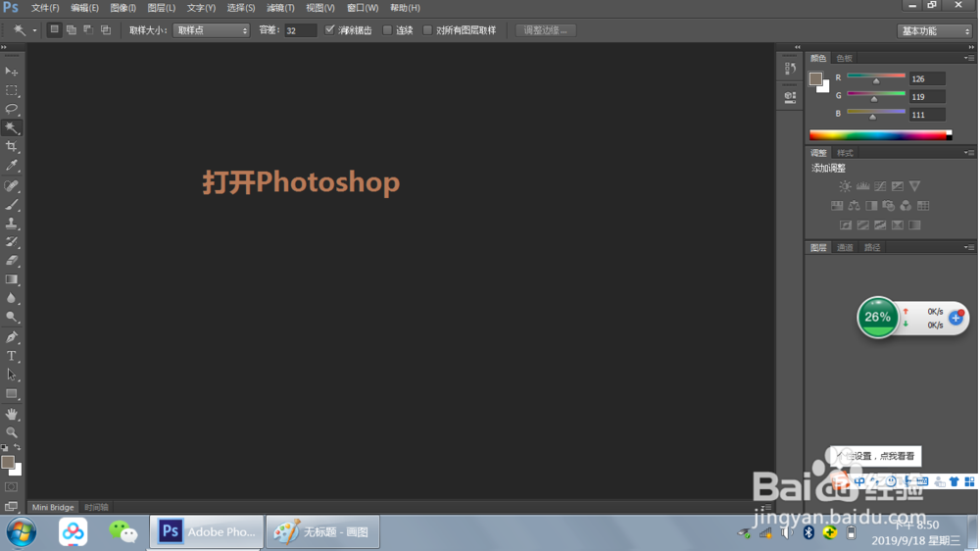Select the Pen tool

(x=11, y=337)
